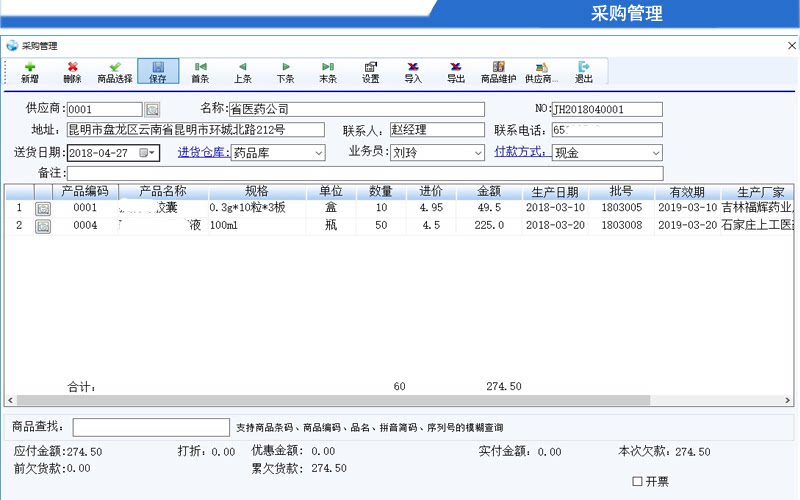The height and width of the screenshot is (500, 800).
Task: Jump to first record with 首条
Action: (x=200, y=72)
